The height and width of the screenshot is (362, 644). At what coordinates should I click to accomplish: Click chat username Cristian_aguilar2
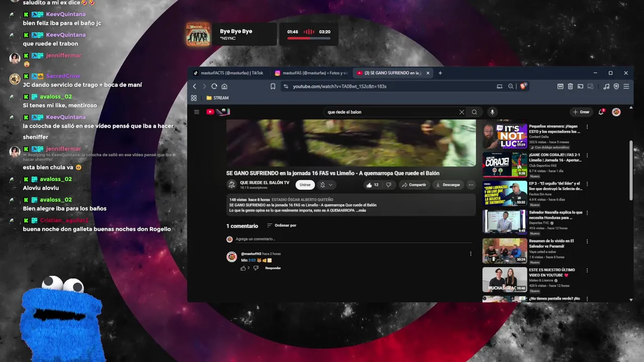(x=64, y=220)
